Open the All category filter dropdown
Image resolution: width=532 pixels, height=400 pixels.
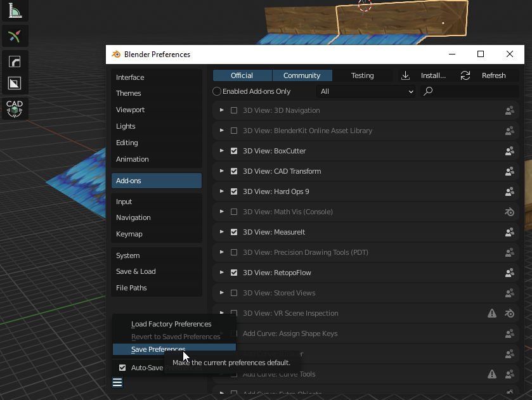point(366,92)
